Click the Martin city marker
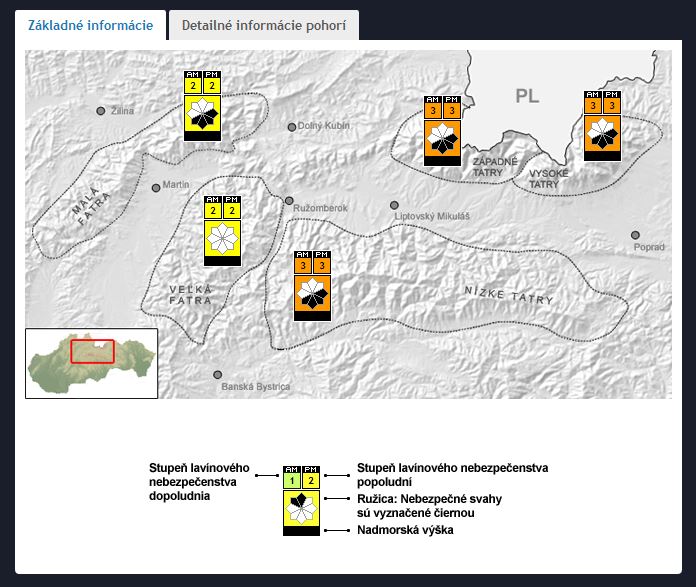 pos(155,187)
